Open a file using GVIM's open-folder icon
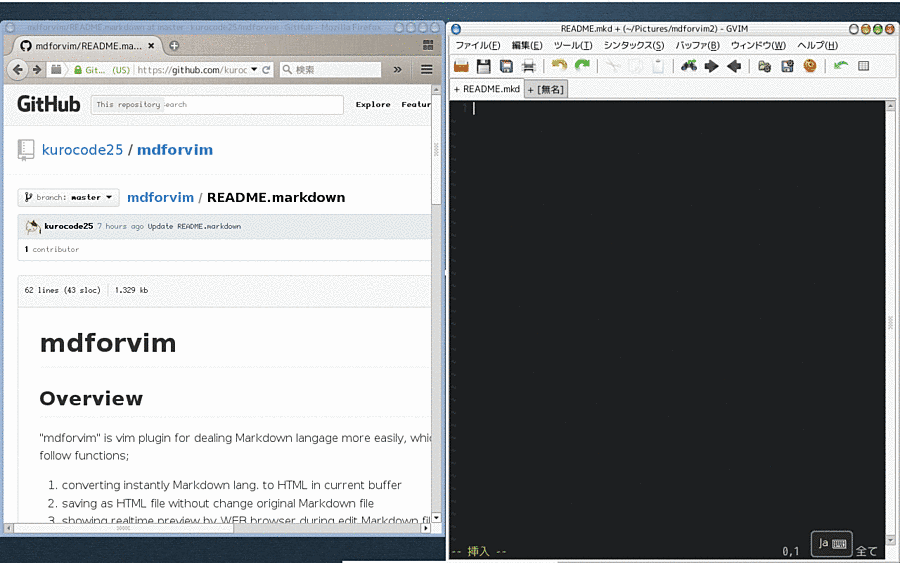This screenshot has height=563, width=900. [x=461, y=67]
